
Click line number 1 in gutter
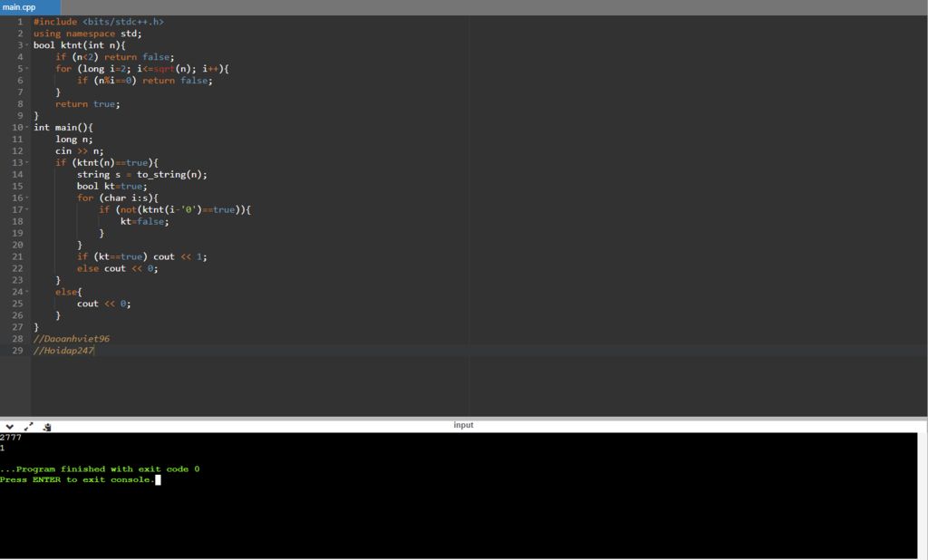(x=20, y=22)
